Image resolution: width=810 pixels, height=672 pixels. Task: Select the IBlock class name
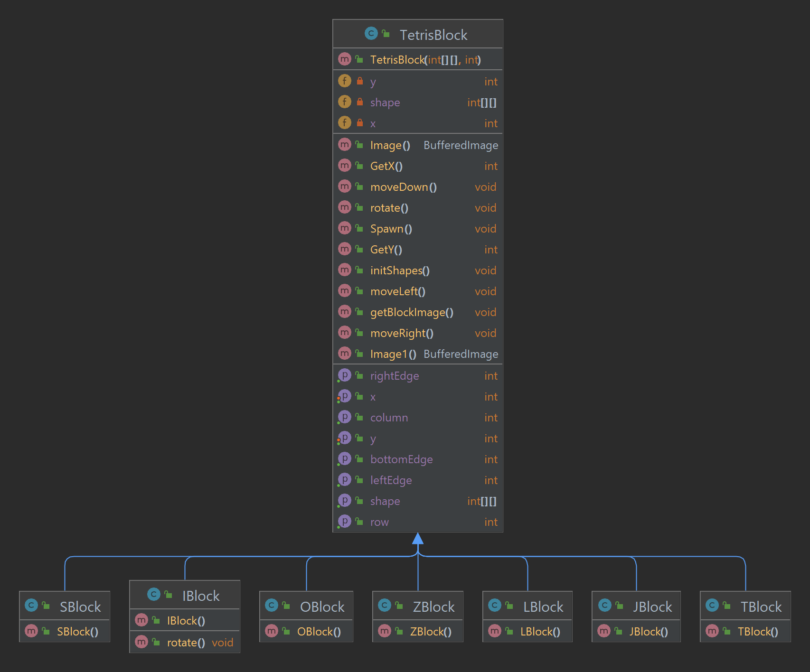pos(201,596)
